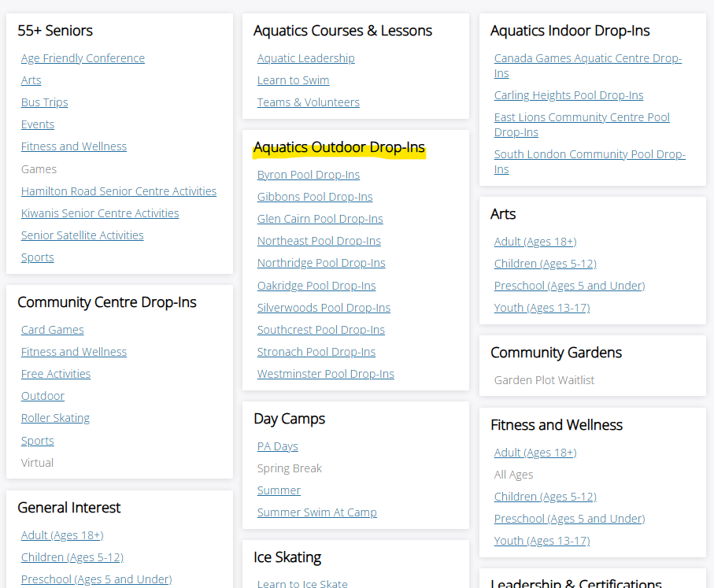Viewport: 714px width, 588px height.
Task: Open Children (Ages 5-12) under Arts
Action: pyautogui.click(x=546, y=264)
